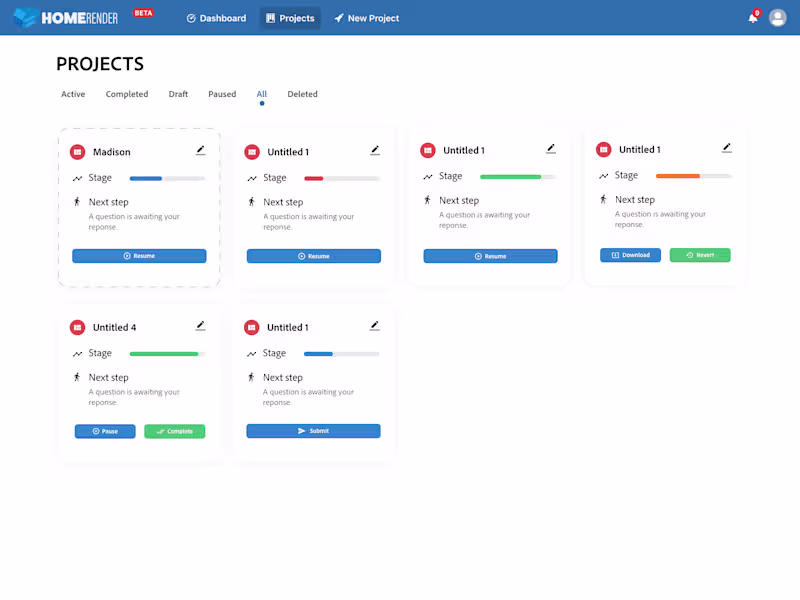Switch to the Active tab
Image resolution: width=800 pixels, height=600 pixels.
[x=73, y=94]
